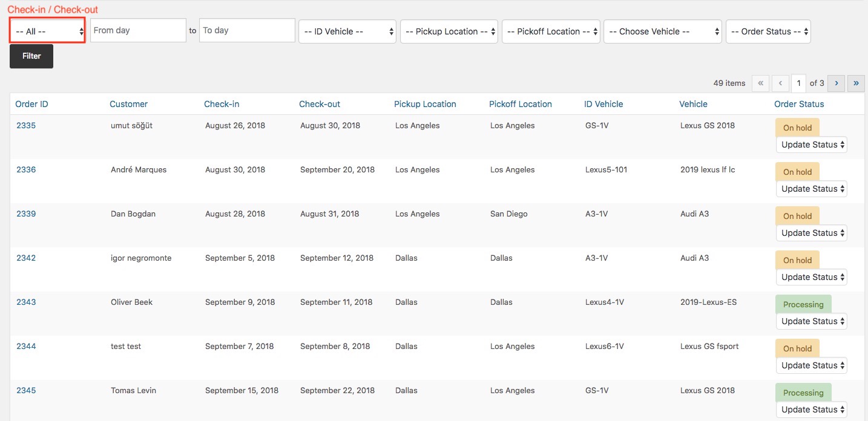Screen dimensions: 868x421
Task: Expand the Choose Vehicle dropdown
Action: click(662, 31)
